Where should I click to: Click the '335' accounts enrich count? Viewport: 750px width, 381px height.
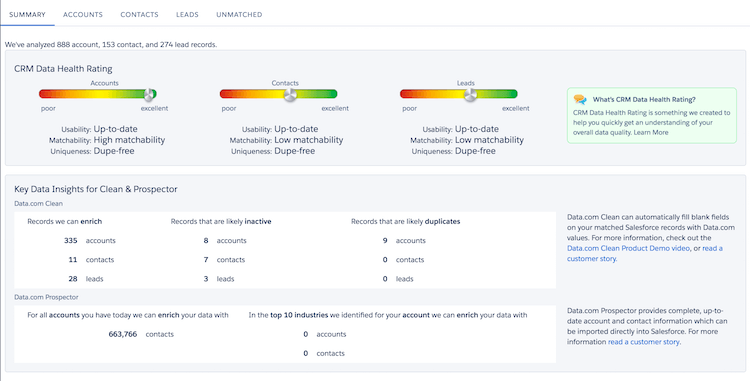coord(71,240)
